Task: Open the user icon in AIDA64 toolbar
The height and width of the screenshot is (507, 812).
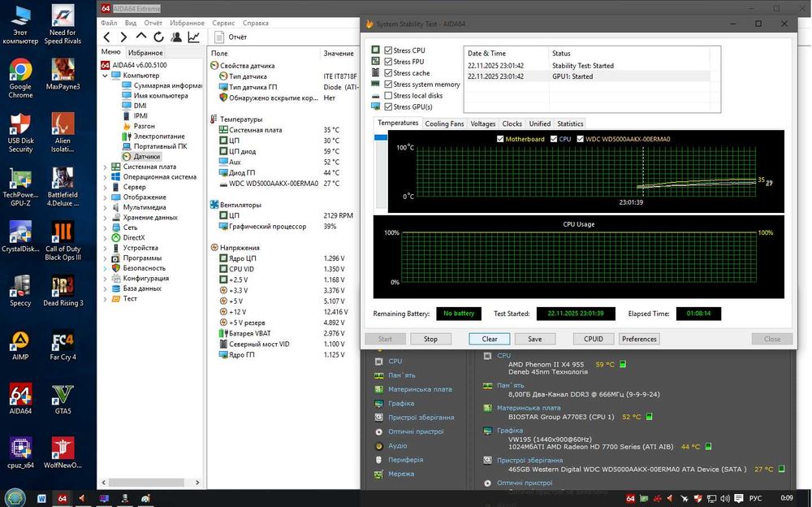Action: click(x=176, y=37)
